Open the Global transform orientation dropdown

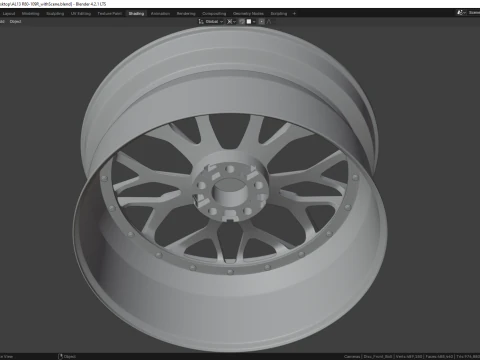[211, 22]
